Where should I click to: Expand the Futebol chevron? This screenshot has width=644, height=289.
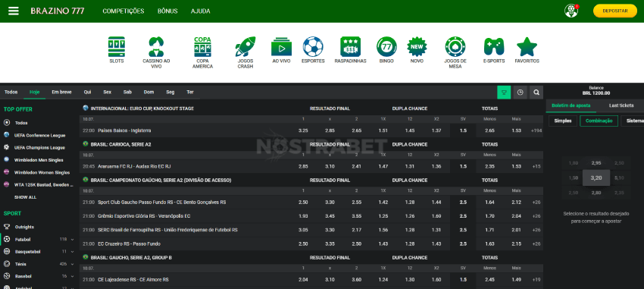pos(72,239)
